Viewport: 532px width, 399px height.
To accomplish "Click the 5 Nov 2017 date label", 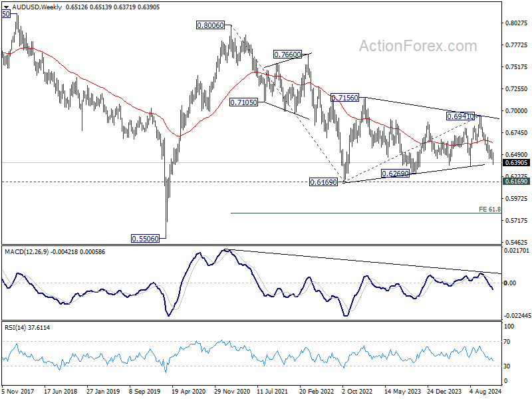I will click(18, 391).
